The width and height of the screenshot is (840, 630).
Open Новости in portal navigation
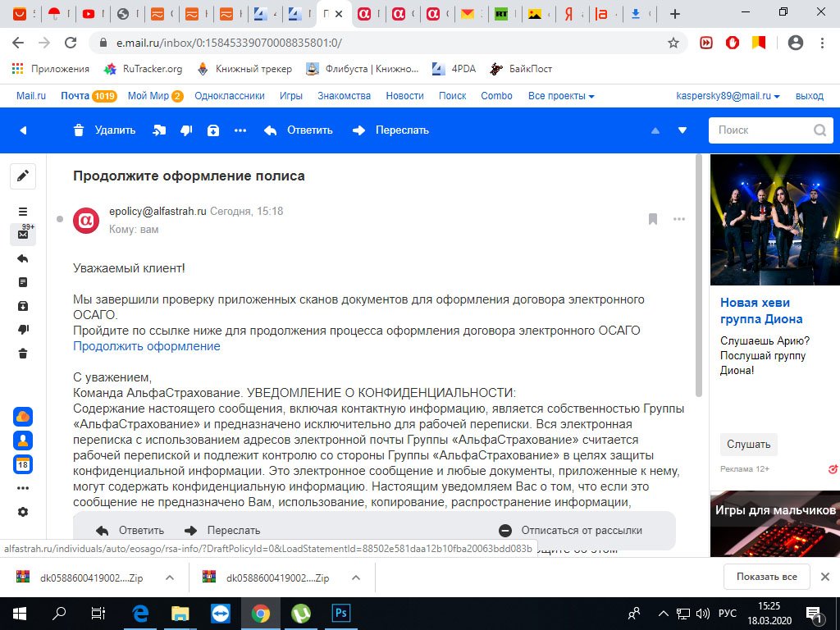405,96
